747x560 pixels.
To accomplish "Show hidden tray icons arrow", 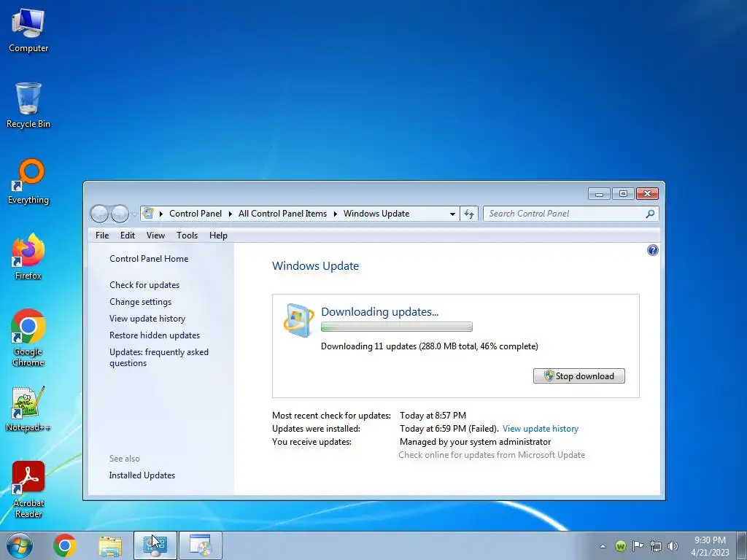I will (603, 546).
